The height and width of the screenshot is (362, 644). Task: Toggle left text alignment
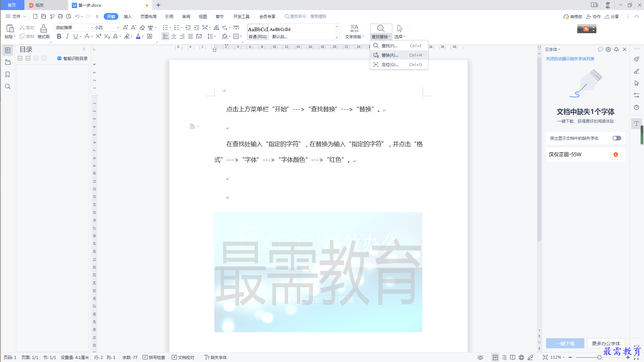point(165,36)
